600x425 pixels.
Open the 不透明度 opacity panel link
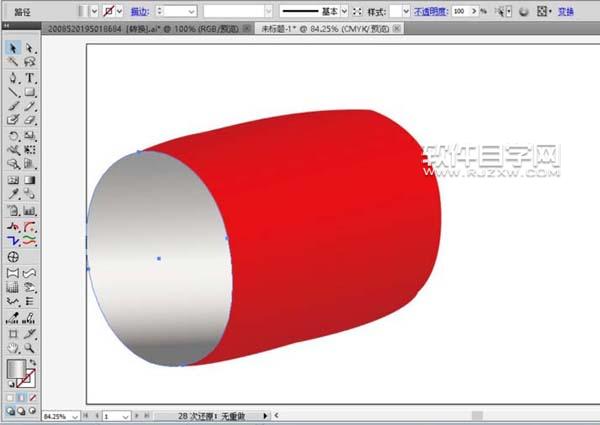coord(430,12)
